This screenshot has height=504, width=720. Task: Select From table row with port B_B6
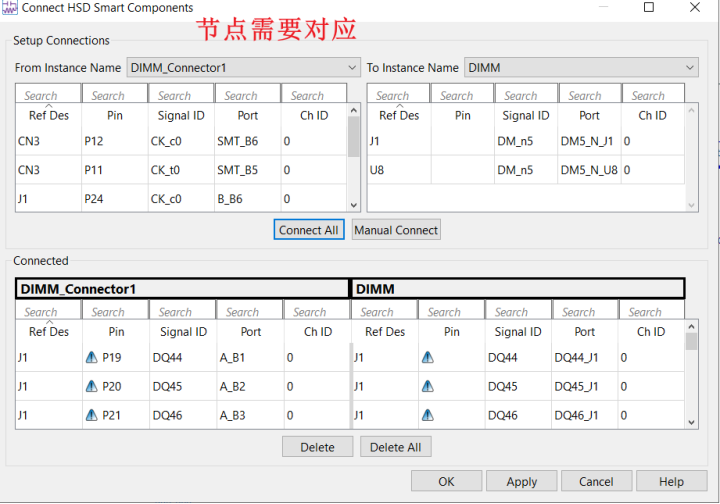point(181,198)
